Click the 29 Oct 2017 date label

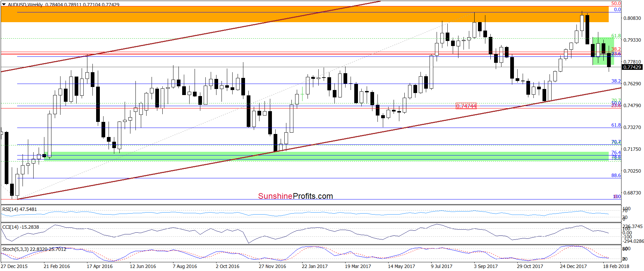point(530,266)
